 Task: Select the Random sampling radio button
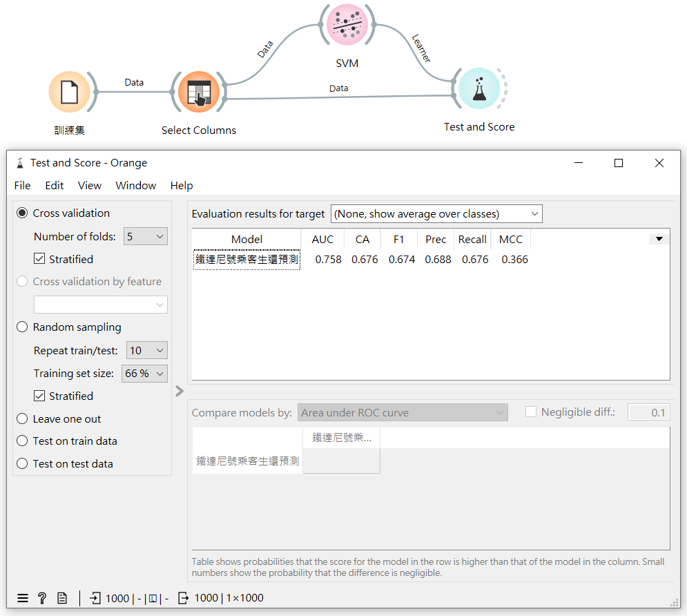(x=23, y=327)
